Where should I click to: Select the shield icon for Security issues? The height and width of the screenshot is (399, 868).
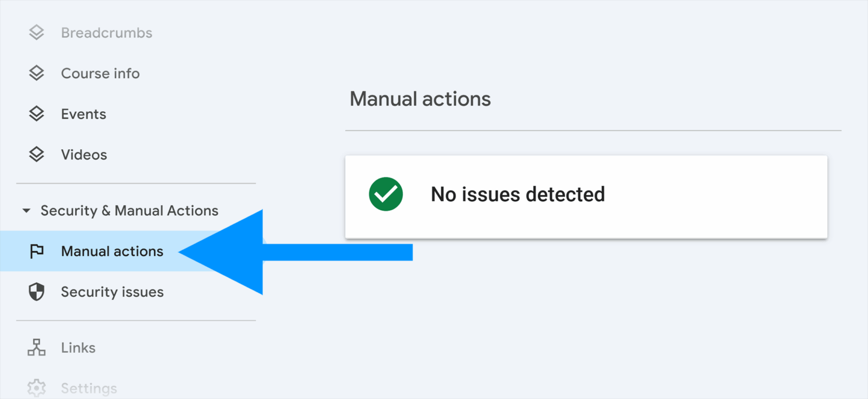[x=36, y=292]
